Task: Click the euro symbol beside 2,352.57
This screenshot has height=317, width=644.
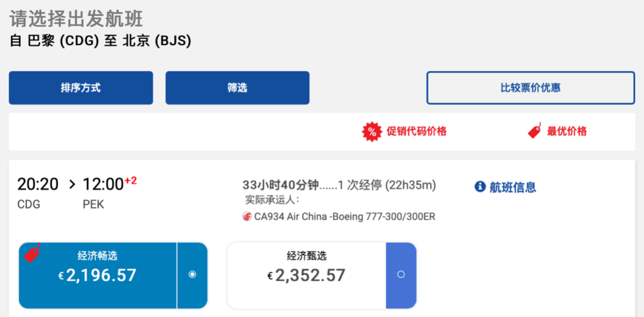Action: [x=270, y=276]
